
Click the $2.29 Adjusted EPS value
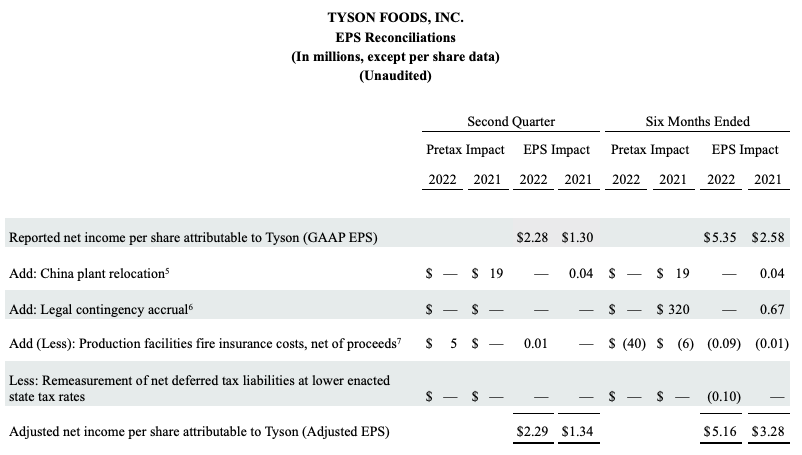pos(531,432)
